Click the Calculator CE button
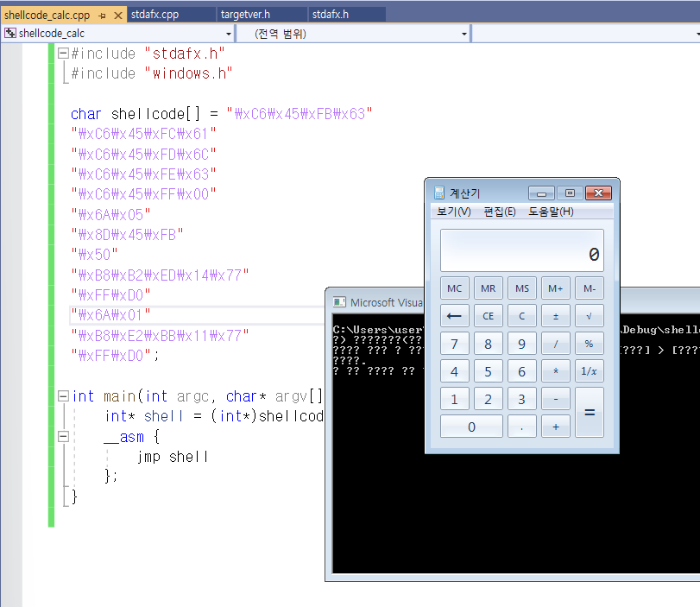Image resolution: width=700 pixels, height=607 pixels. point(488,316)
